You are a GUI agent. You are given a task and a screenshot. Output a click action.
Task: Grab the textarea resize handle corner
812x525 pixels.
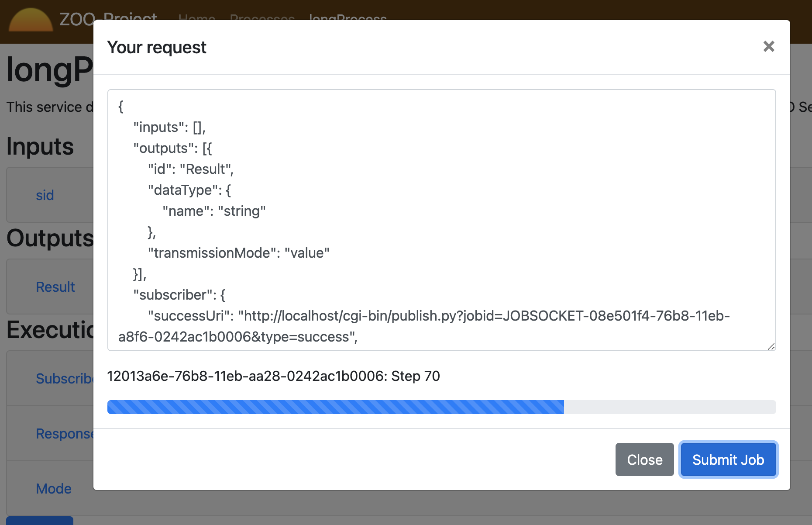coord(771,346)
